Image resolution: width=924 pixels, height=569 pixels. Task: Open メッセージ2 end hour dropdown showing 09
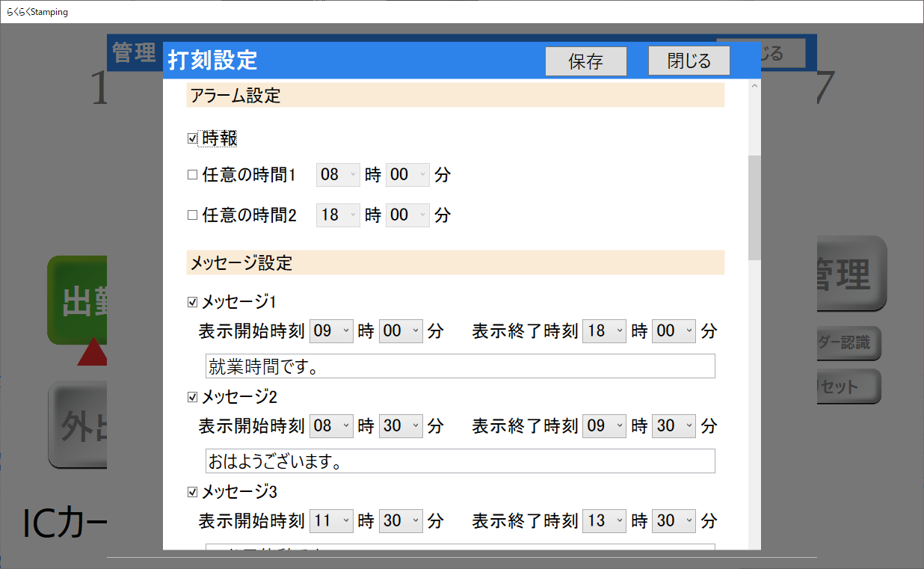[x=604, y=425]
